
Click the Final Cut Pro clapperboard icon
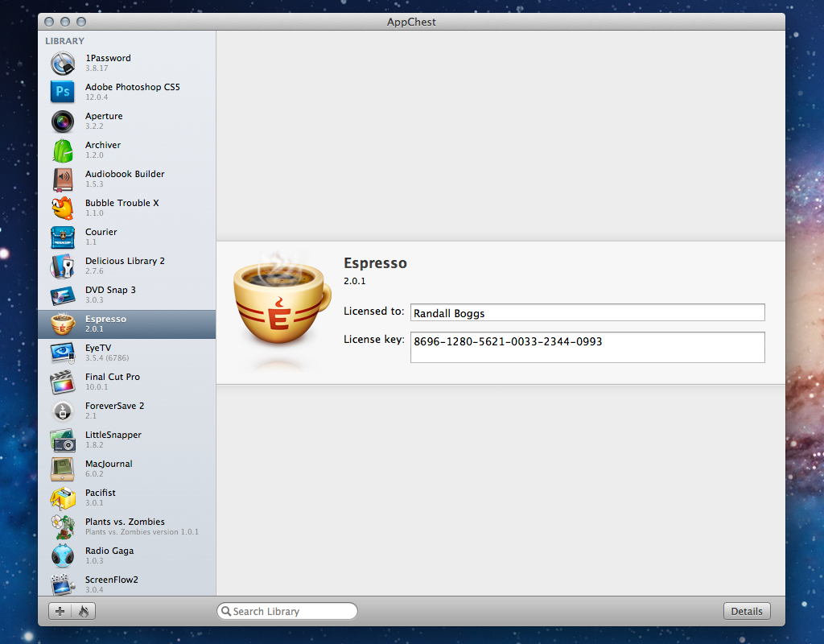point(63,382)
